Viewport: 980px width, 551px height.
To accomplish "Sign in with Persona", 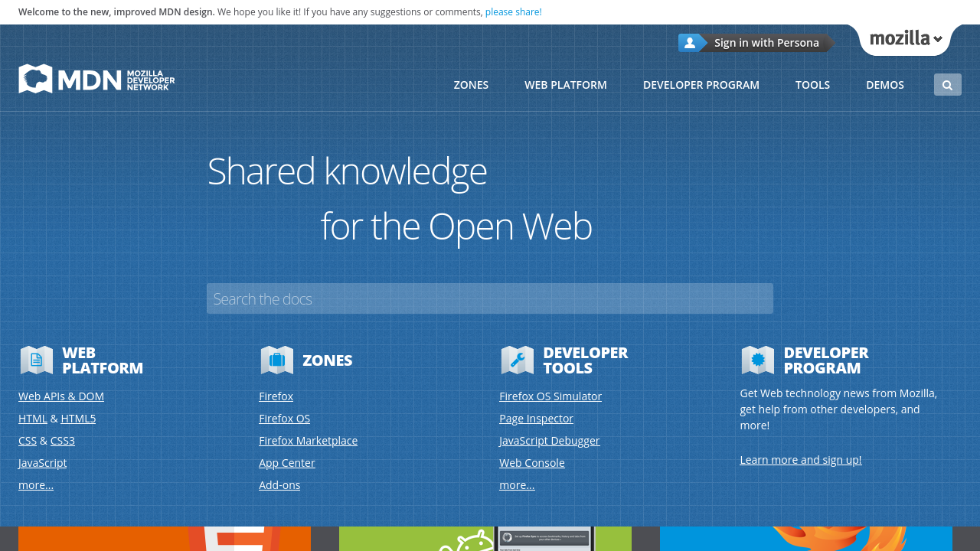I will (x=766, y=43).
